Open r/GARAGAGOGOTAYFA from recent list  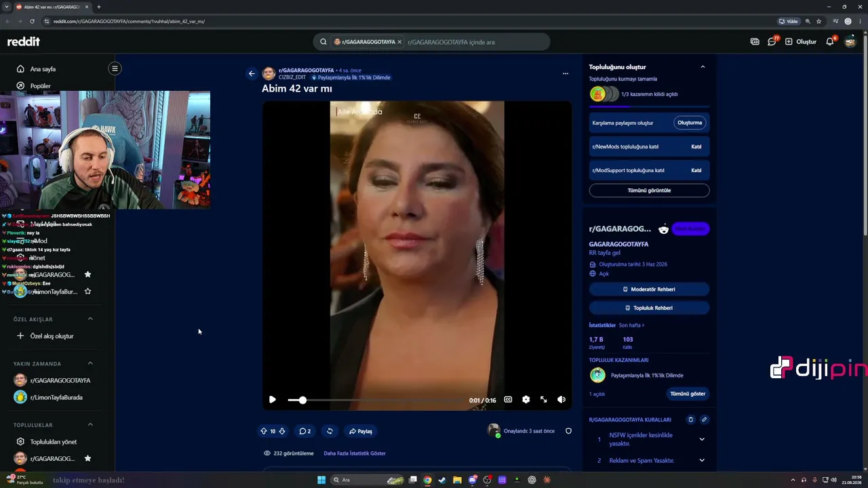coord(60,380)
